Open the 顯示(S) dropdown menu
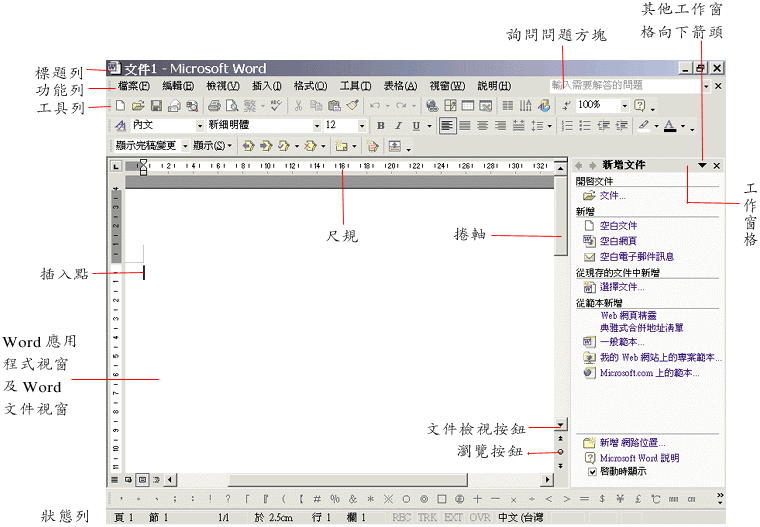Image resolution: width=760 pixels, height=527 pixels. (212, 145)
